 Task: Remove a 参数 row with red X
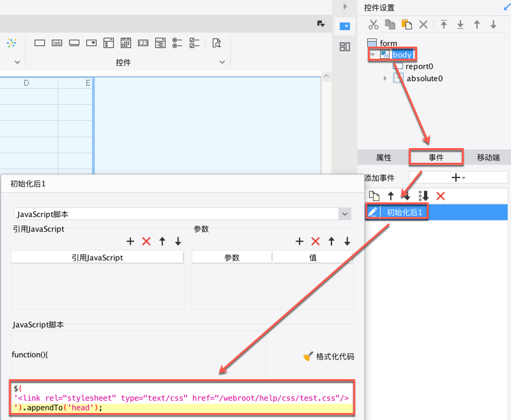(316, 241)
